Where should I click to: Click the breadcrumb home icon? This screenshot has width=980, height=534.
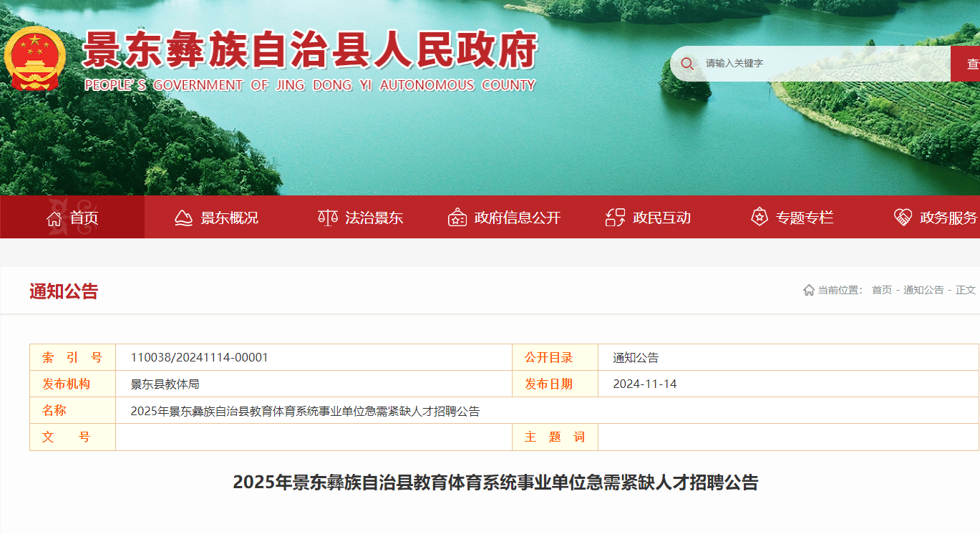(809, 290)
